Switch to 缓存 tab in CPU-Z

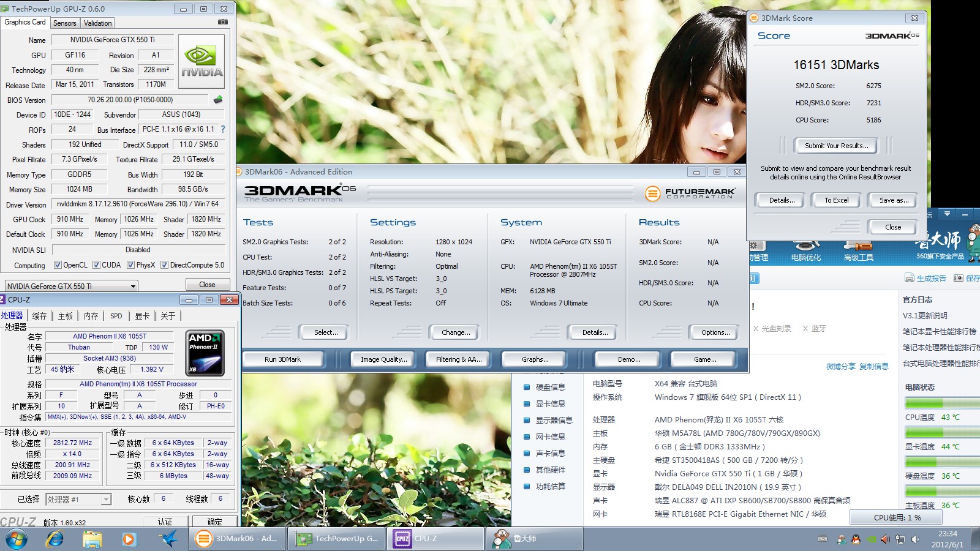coord(39,316)
